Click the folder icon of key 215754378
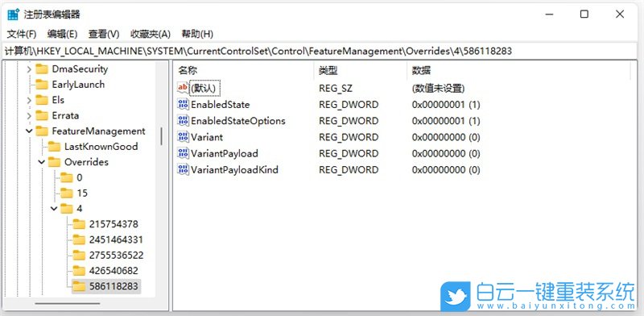Viewport: 644px width, 316px height. coord(79,224)
